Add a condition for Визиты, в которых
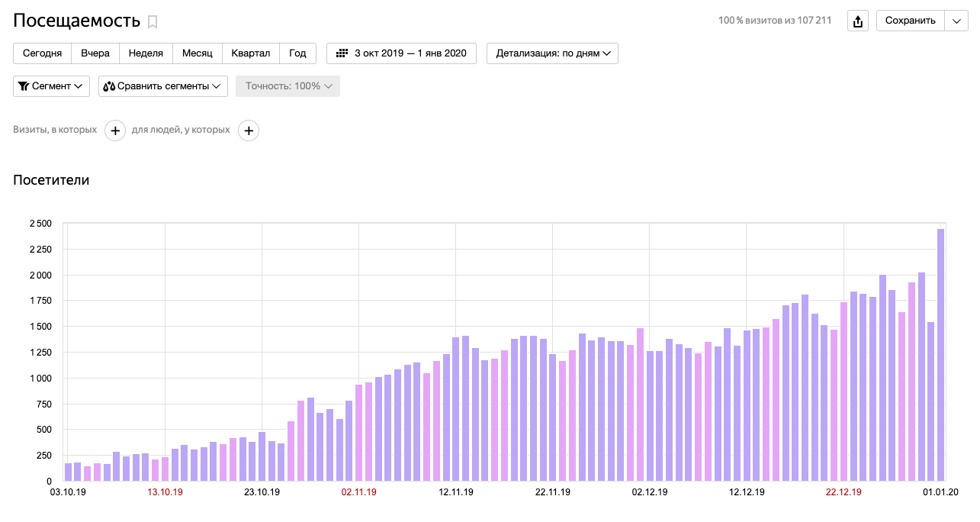980x522 pixels. [x=115, y=130]
